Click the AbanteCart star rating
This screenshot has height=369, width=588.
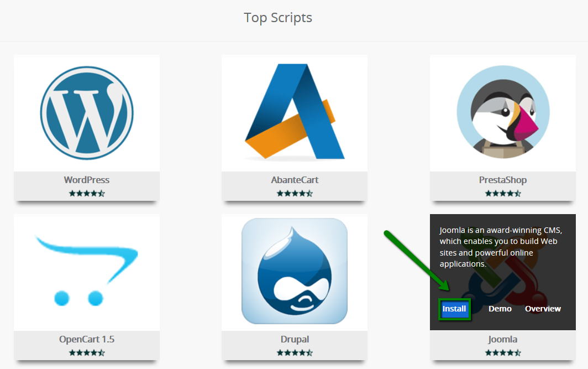point(295,194)
